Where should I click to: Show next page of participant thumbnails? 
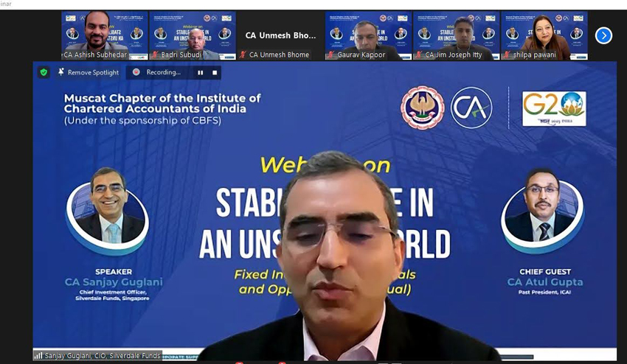(603, 35)
